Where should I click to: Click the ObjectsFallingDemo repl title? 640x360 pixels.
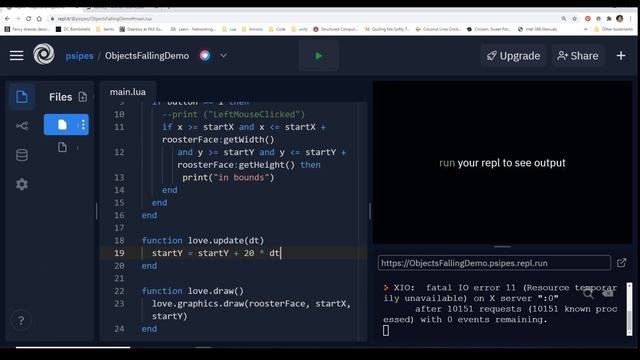coord(147,56)
